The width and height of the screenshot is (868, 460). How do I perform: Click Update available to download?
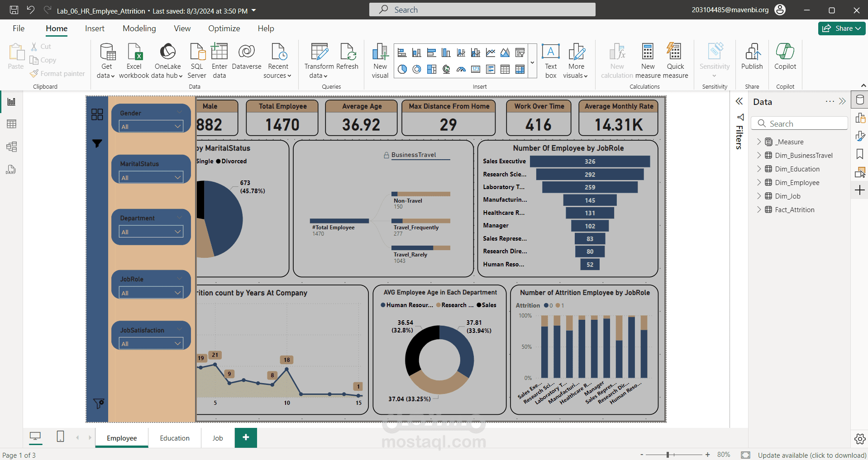[x=812, y=455]
